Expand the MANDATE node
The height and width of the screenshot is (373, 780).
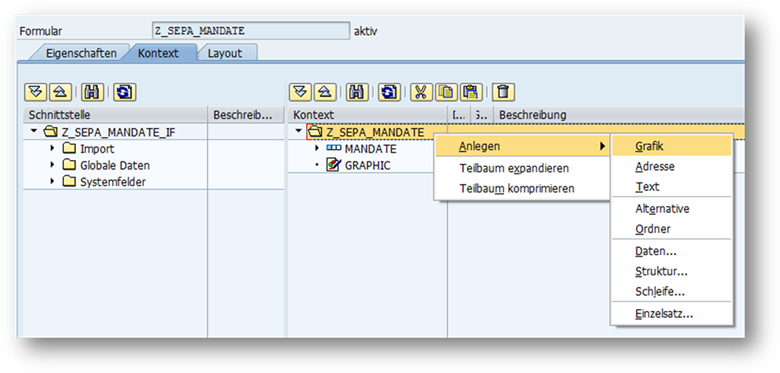(317, 148)
